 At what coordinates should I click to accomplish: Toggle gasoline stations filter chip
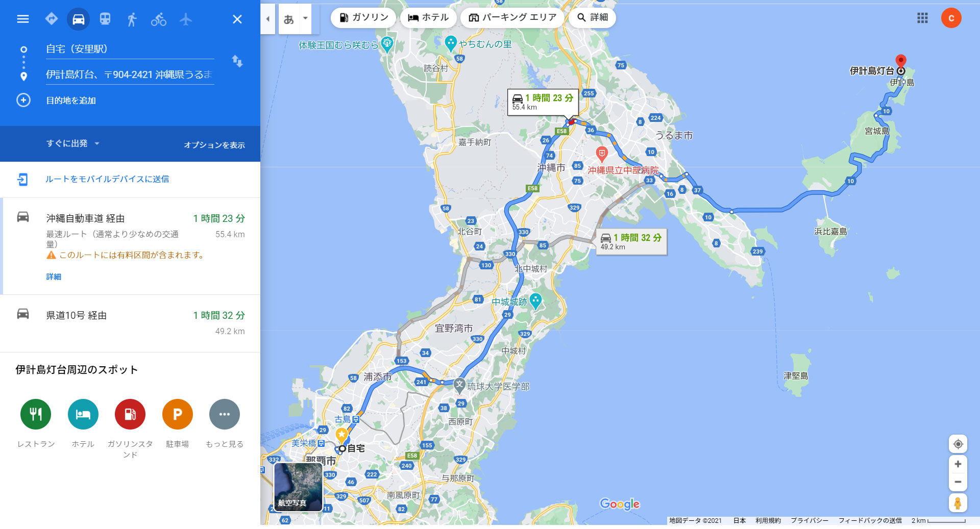point(363,17)
